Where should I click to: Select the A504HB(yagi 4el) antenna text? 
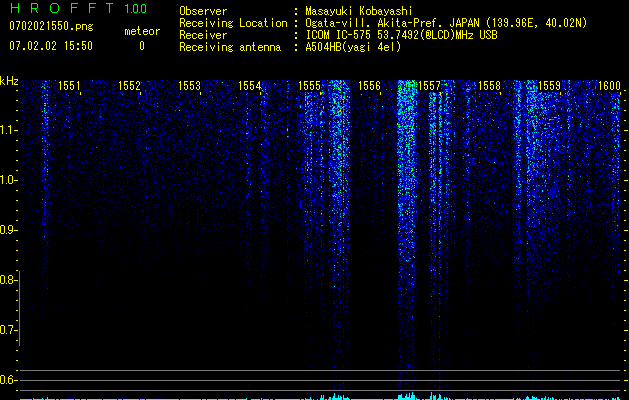(353, 47)
